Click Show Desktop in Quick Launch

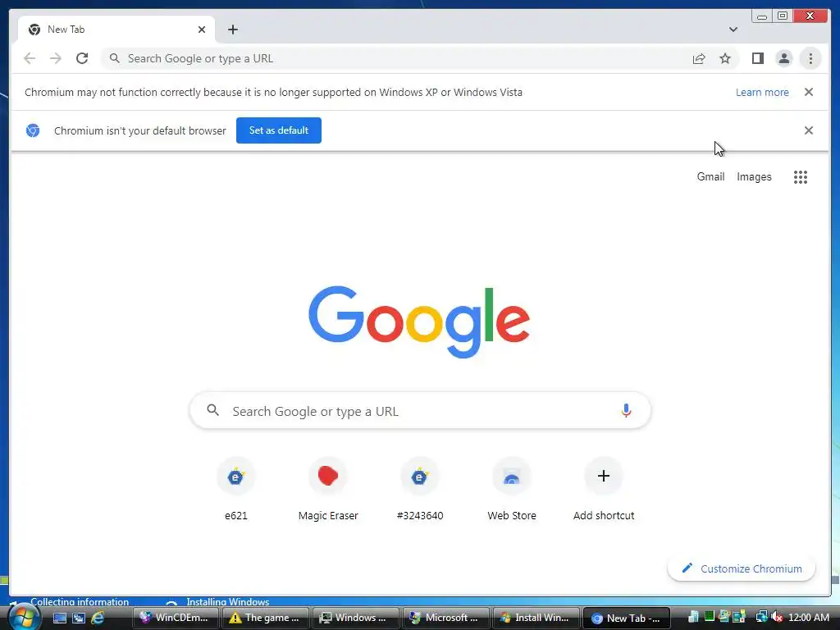pos(59,619)
